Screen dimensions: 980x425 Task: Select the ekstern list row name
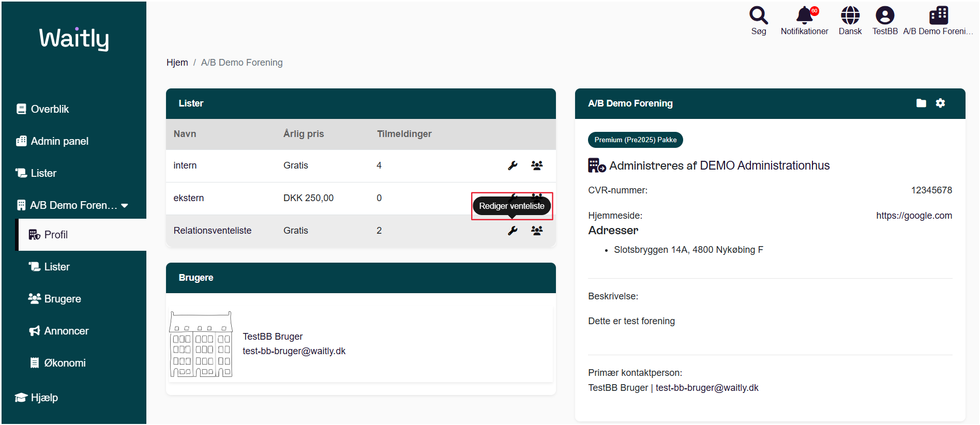tap(189, 198)
